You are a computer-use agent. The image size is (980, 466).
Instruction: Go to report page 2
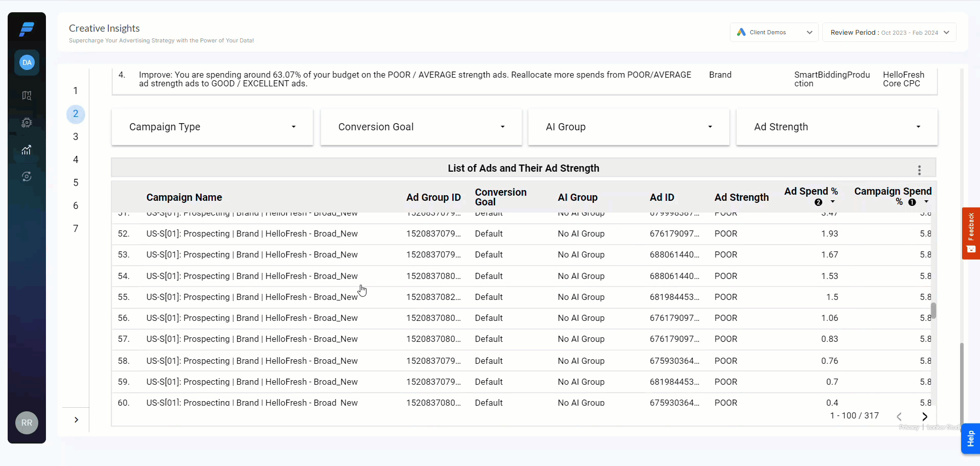pyautogui.click(x=76, y=113)
